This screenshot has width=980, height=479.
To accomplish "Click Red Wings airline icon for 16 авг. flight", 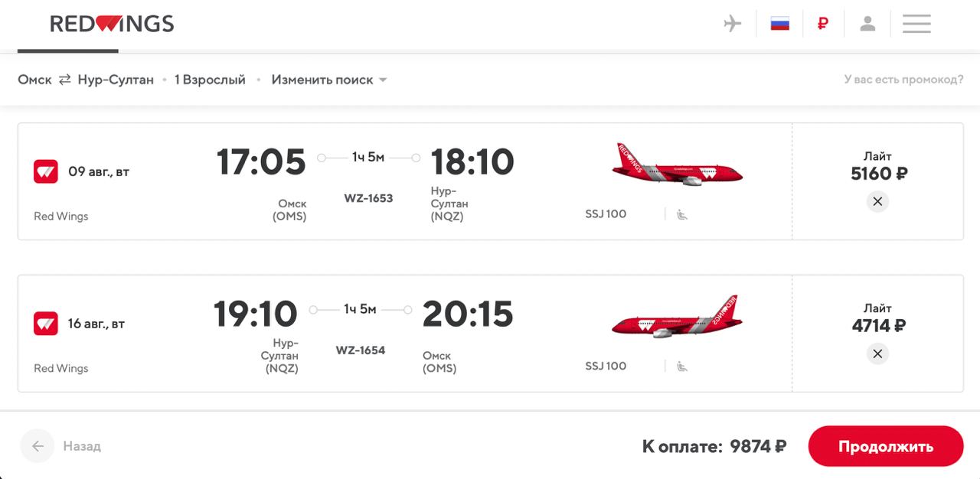I will tap(46, 324).
